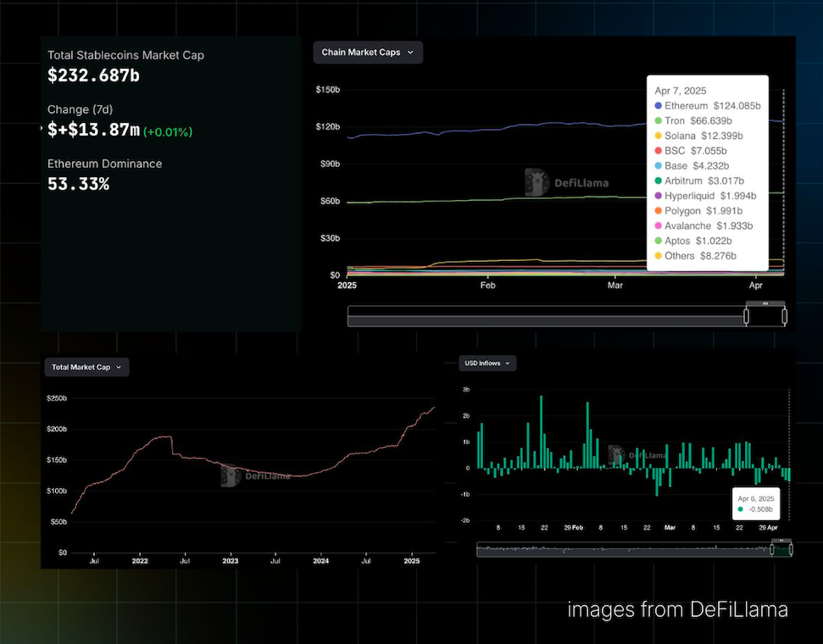Click Solana $12.399b tooltip row
This screenshot has height=644, width=823.
click(698, 136)
